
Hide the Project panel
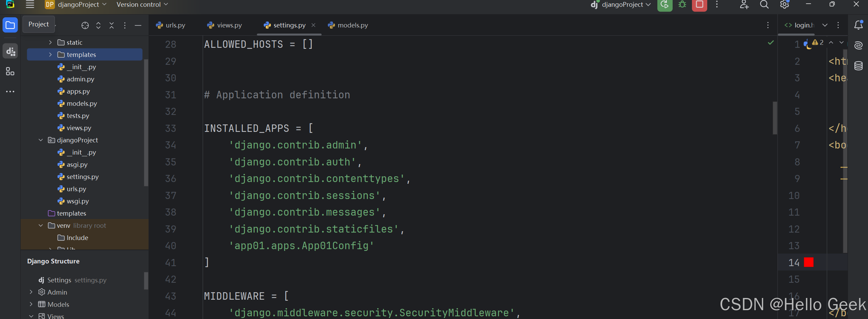click(x=138, y=25)
